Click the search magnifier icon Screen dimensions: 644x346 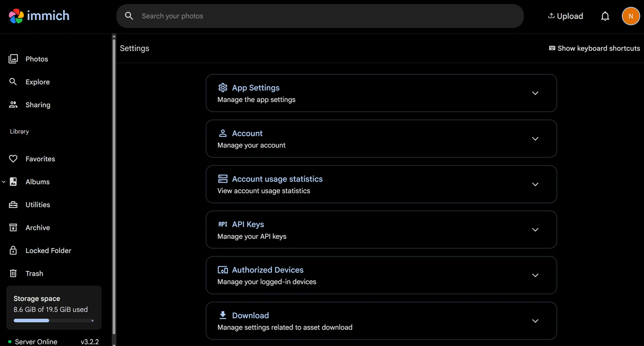click(x=129, y=16)
